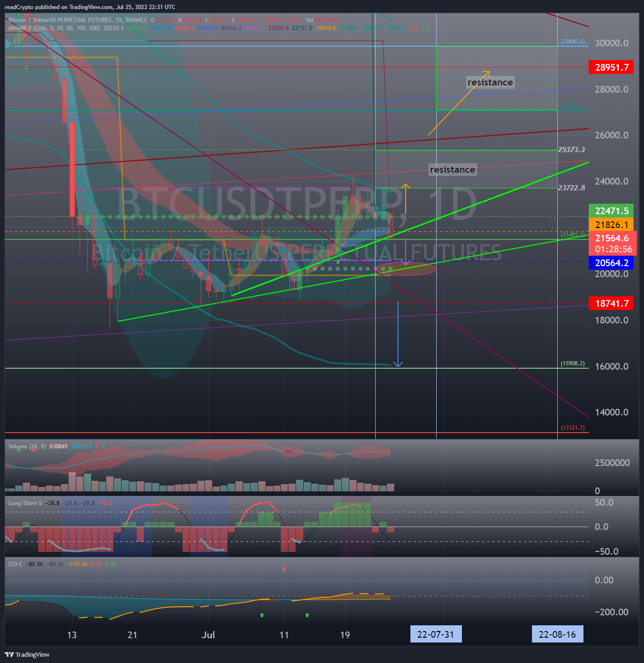Click the Jul label on time axis
This screenshot has height=663, width=644.
[208, 635]
